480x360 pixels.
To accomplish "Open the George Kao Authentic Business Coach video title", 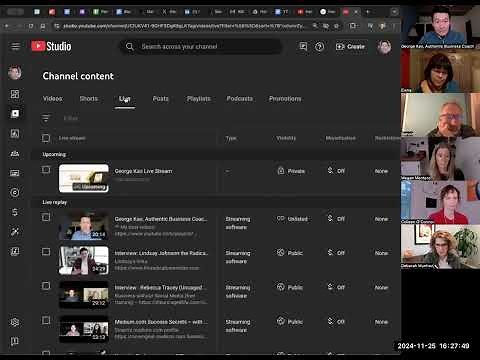I will pyautogui.click(x=161, y=219).
